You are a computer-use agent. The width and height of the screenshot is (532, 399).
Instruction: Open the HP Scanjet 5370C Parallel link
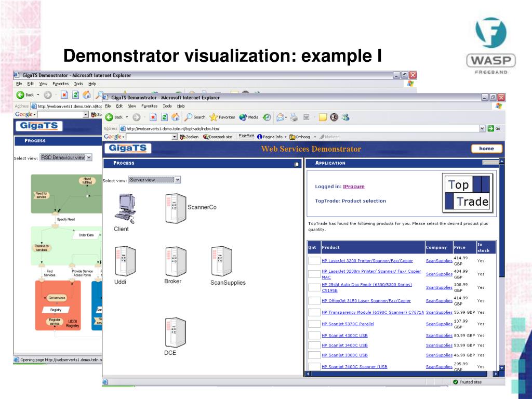(348, 324)
